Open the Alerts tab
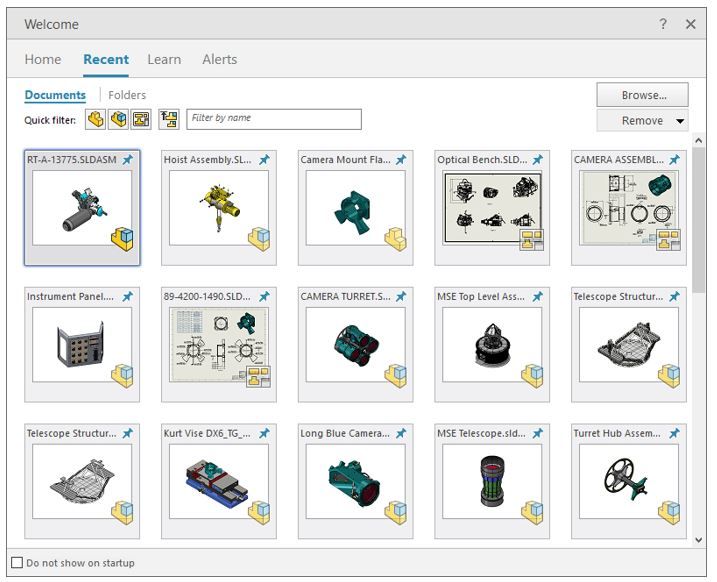Image resolution: width=717 pixels, height=582 pixels. coord(219,59)
